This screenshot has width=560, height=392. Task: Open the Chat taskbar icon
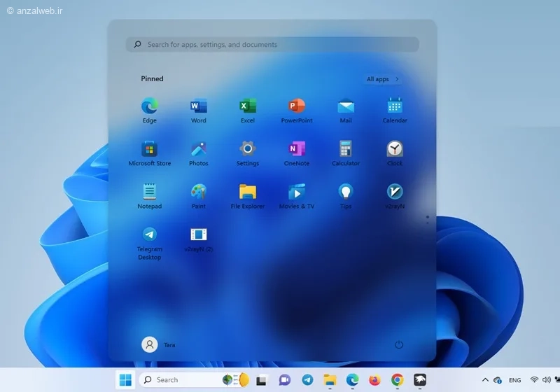click(285, 380)
